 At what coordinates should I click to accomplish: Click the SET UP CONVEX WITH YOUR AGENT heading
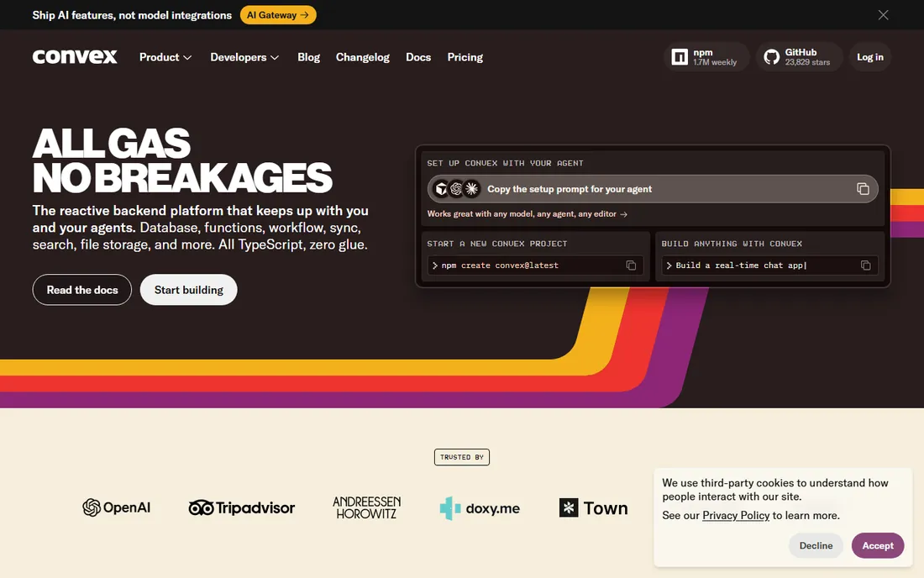(505, 163)
